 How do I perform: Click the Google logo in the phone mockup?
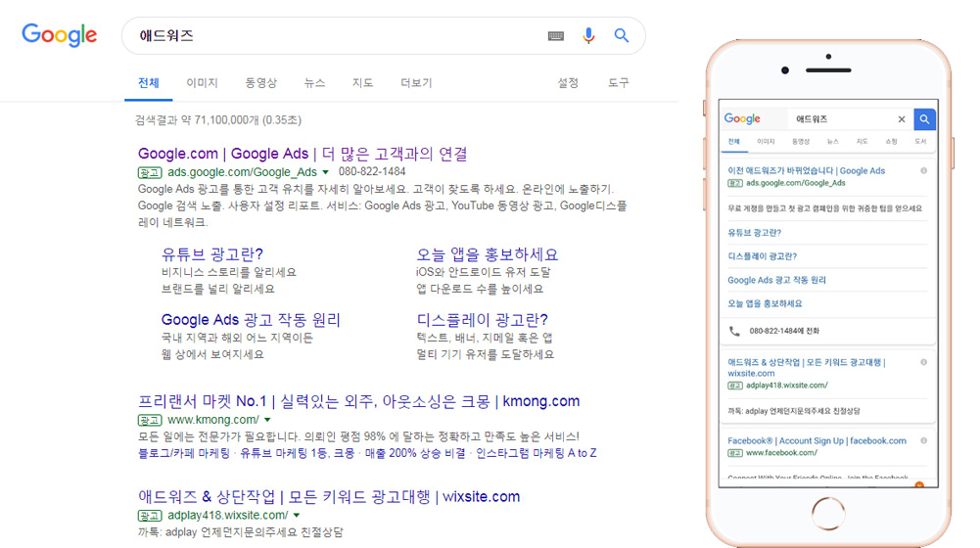coord(742,118)
